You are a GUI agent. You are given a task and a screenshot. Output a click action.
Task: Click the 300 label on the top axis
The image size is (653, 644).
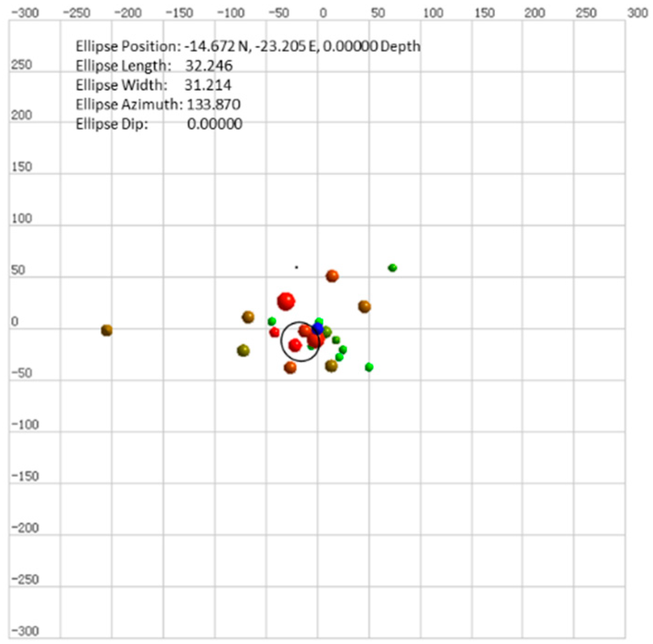(x=637, y=13)
